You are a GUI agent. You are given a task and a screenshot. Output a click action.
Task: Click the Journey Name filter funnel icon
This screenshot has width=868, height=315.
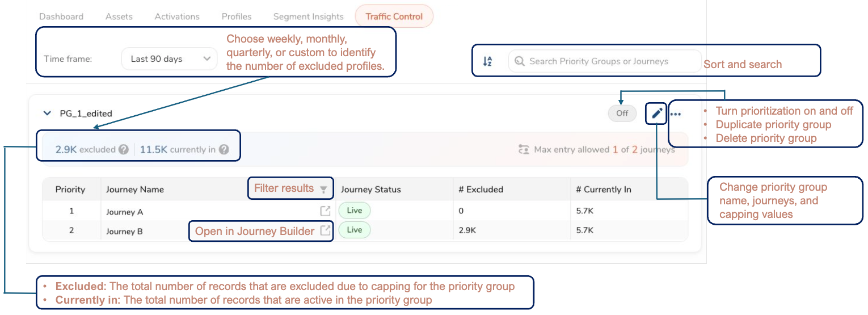pos(323,190)
